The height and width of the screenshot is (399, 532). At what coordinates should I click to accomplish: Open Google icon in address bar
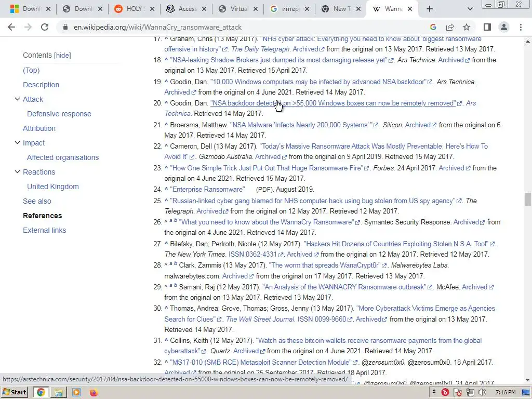tap(433, 27)
